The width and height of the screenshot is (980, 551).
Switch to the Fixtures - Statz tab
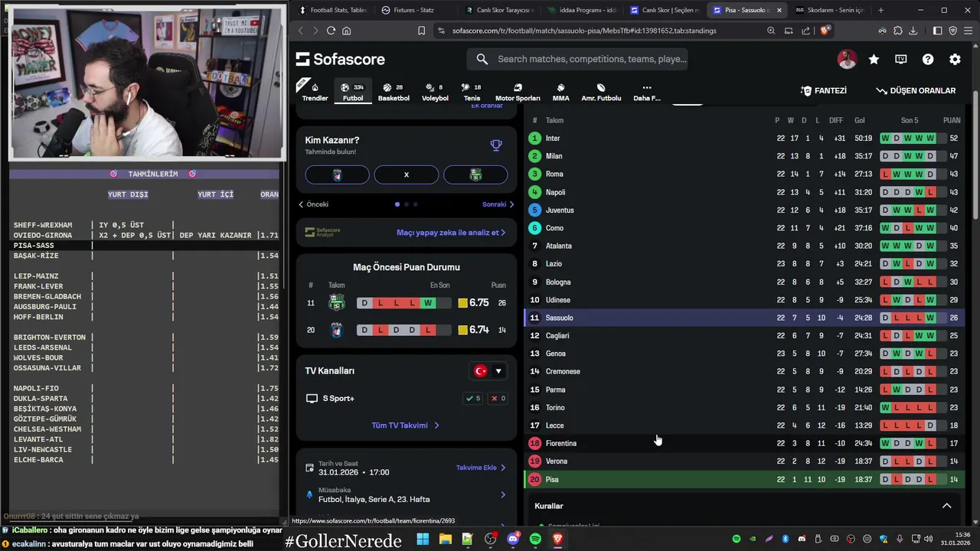click(x=413, y=10)
